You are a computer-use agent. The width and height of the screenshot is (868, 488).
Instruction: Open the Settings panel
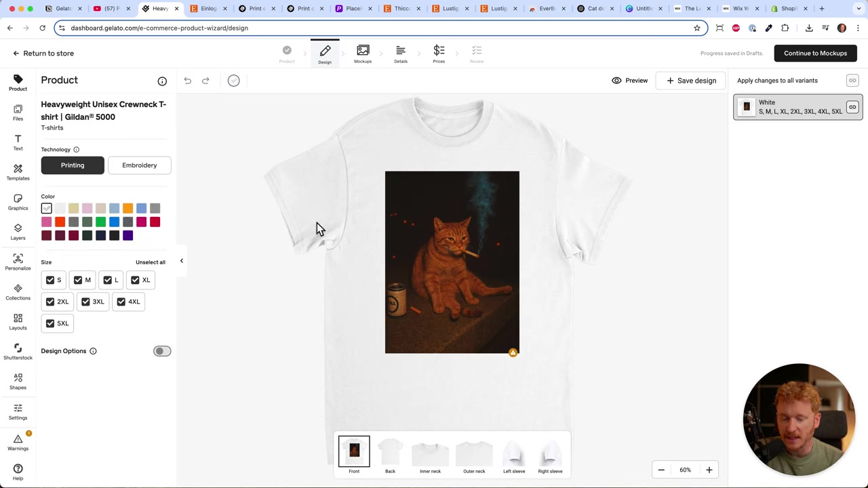tap(18, 411)
